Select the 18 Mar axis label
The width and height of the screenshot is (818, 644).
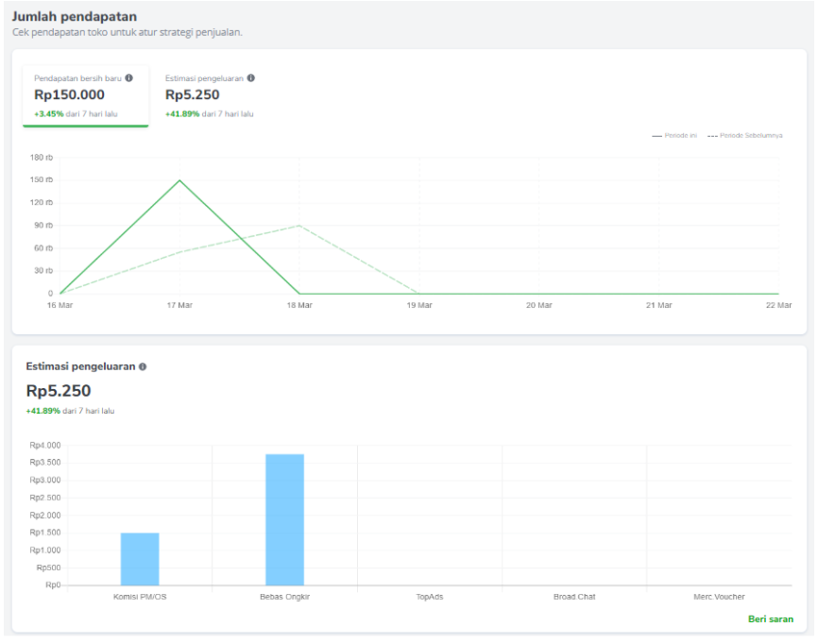coord(299,305)
